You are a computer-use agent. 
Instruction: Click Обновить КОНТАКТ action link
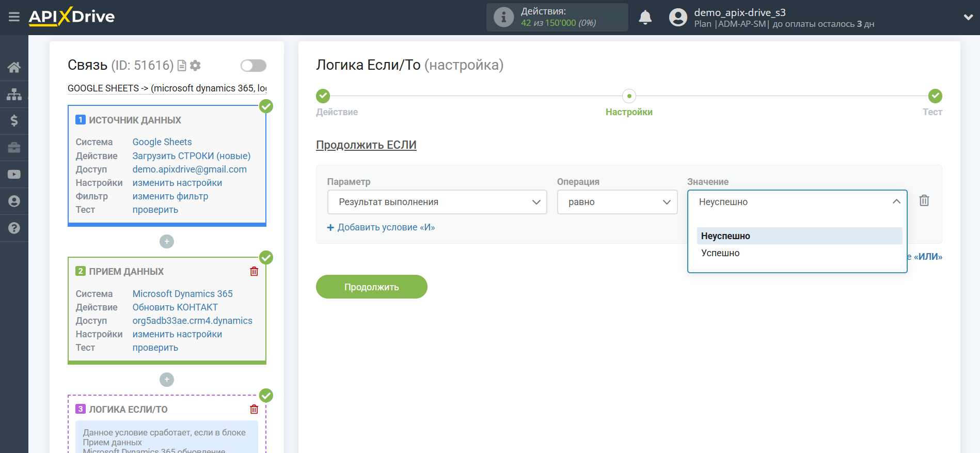[x=175, y=307]
